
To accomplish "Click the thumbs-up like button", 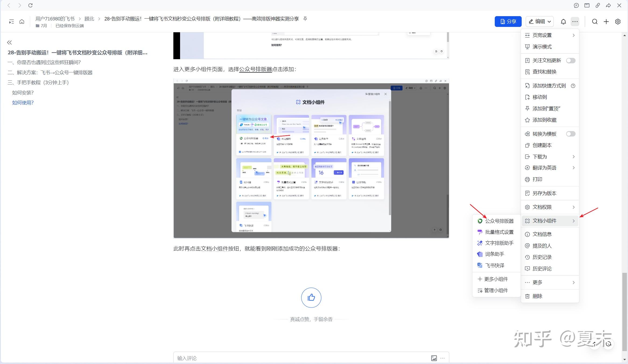I will click(311, 298).
